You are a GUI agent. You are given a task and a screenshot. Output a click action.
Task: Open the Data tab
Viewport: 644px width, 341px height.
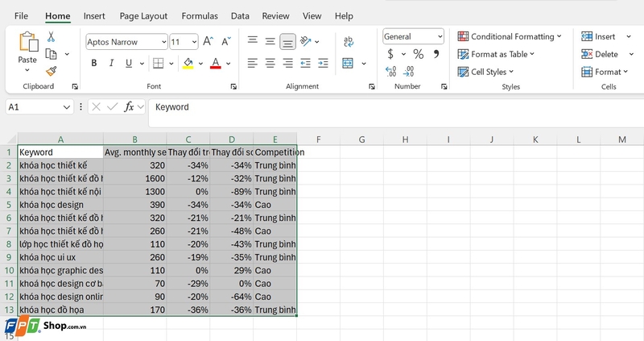pos(240,16)
